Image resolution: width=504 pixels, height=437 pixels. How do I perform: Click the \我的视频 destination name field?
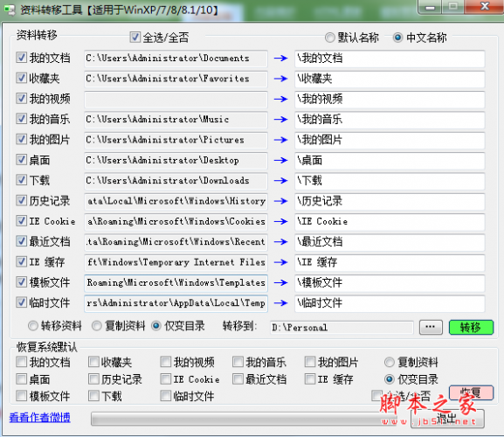coord(390,99)
